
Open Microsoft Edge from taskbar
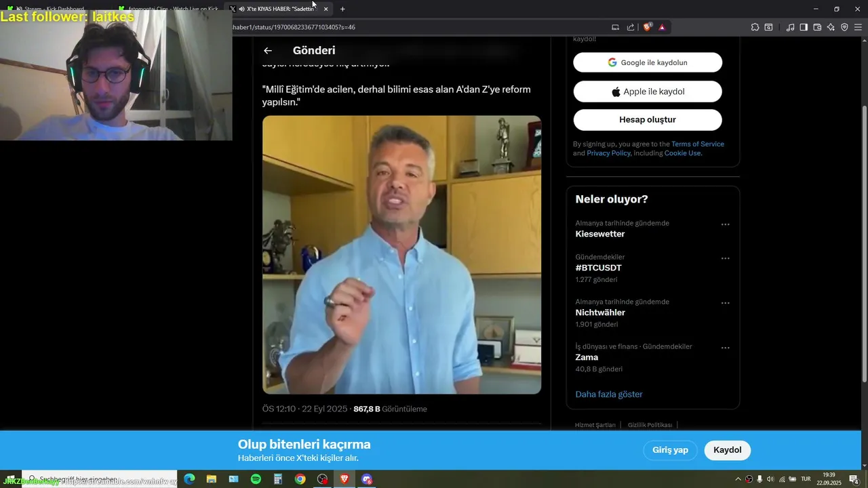[189, 479]
